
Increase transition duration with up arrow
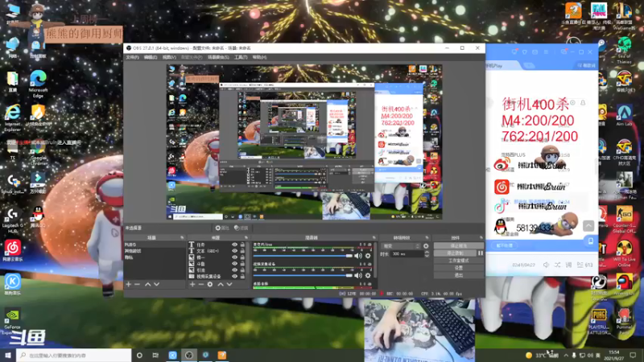click(x=427, y=253)
